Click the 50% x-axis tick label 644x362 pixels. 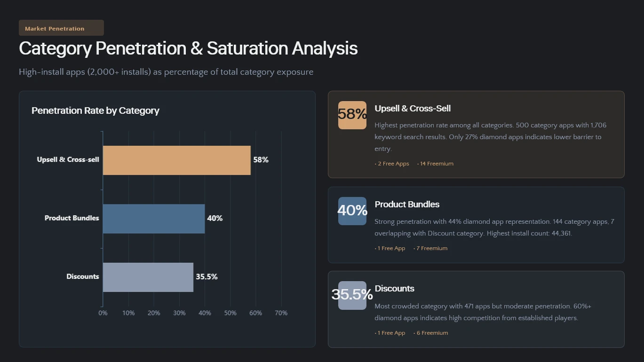point(230,313)
